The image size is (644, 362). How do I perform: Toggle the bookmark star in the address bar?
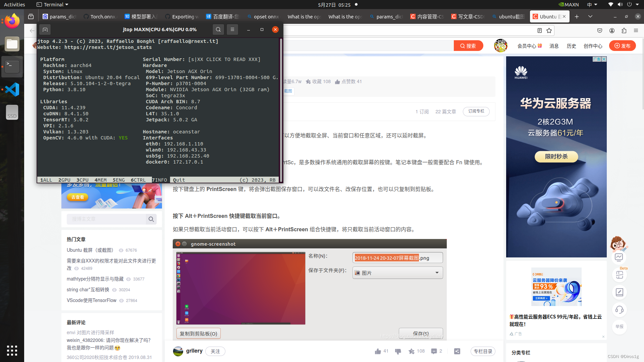pyautogui.click(x=549, y=31)
